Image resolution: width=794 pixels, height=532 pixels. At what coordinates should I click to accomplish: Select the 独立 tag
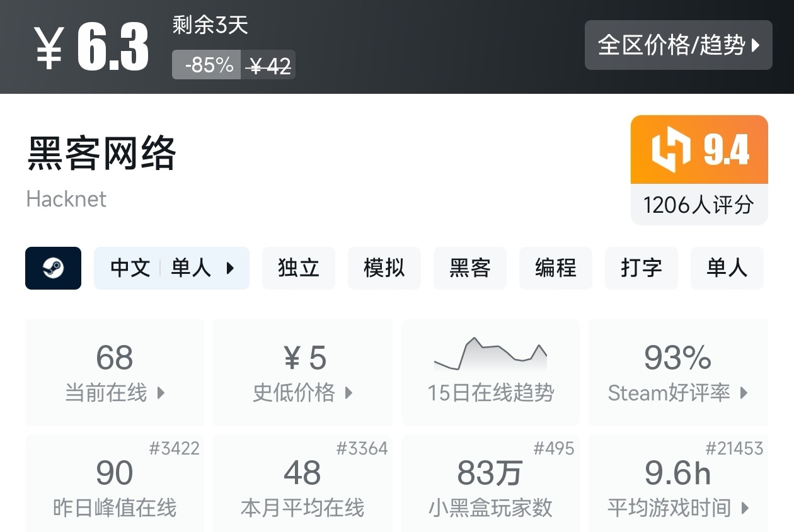click(298, 268)
